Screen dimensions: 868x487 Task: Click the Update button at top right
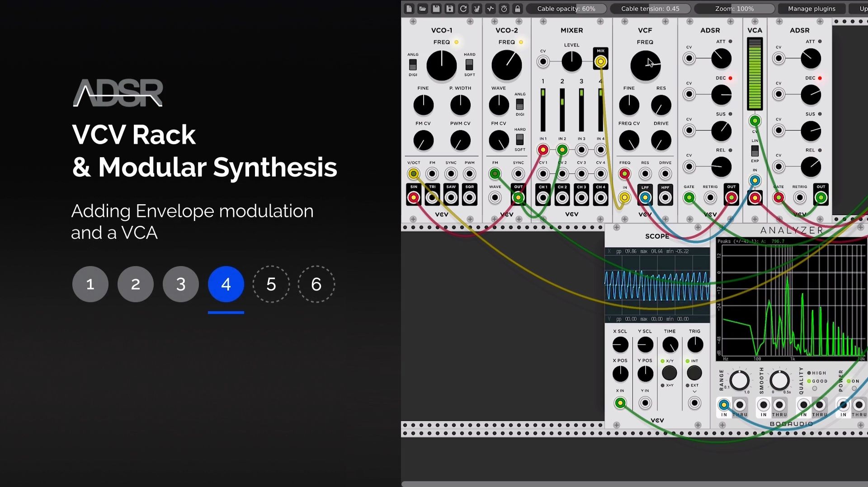pyautogui.click(x=861, y=8)
